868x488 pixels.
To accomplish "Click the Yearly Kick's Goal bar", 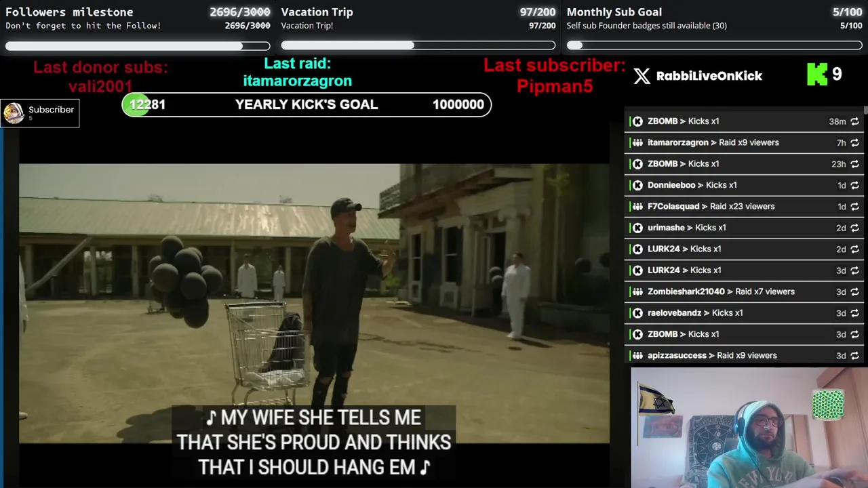I will tap(307, 104).
